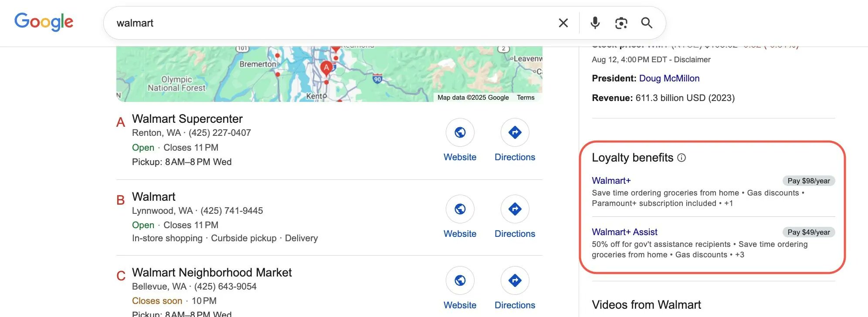Get Directions to the Lynnwood Walmart

tap(515, 209)
